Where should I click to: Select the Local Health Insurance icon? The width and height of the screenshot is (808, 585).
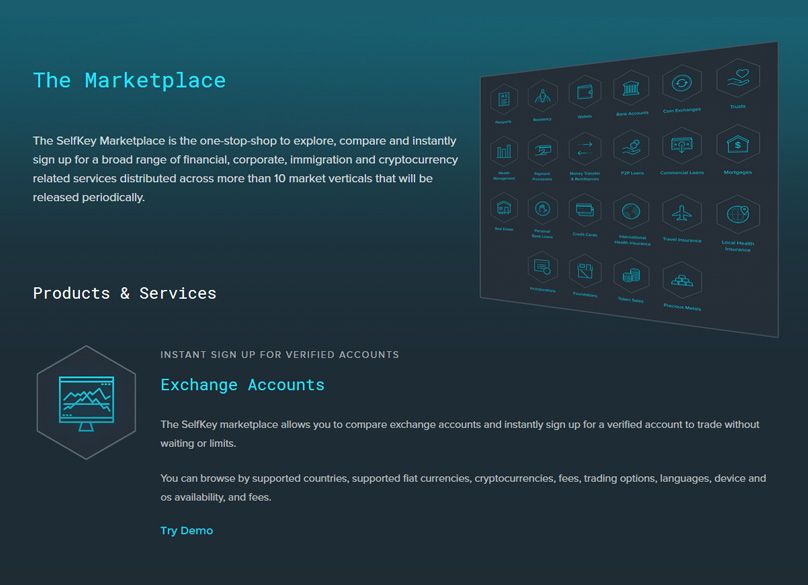pos(738,216)
